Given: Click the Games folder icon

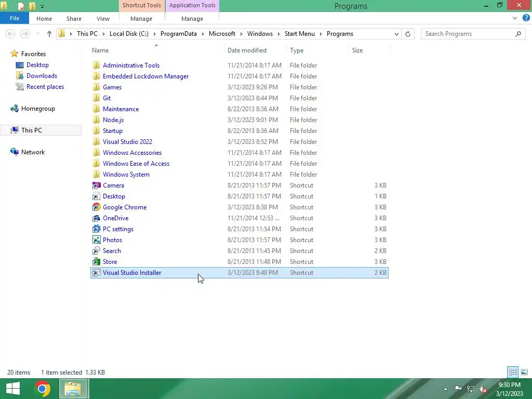Looking at the screenshot, I should [x=96, y=87].
